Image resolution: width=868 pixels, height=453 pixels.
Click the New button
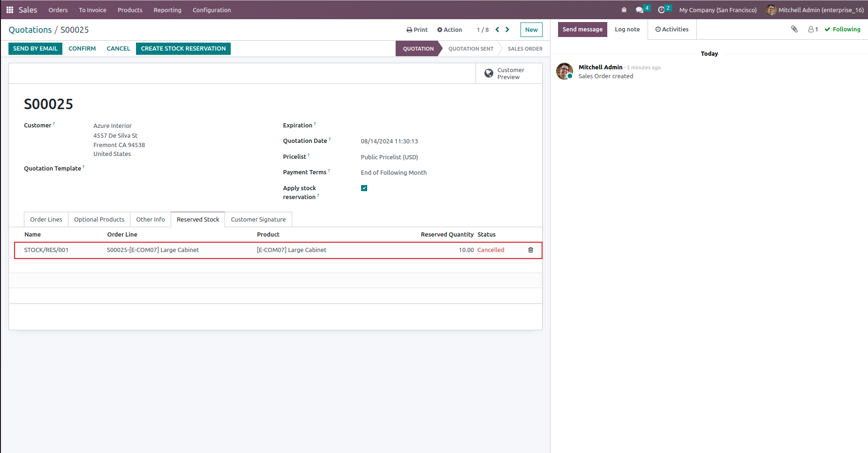pyautogui.click(x=531, y=30)
